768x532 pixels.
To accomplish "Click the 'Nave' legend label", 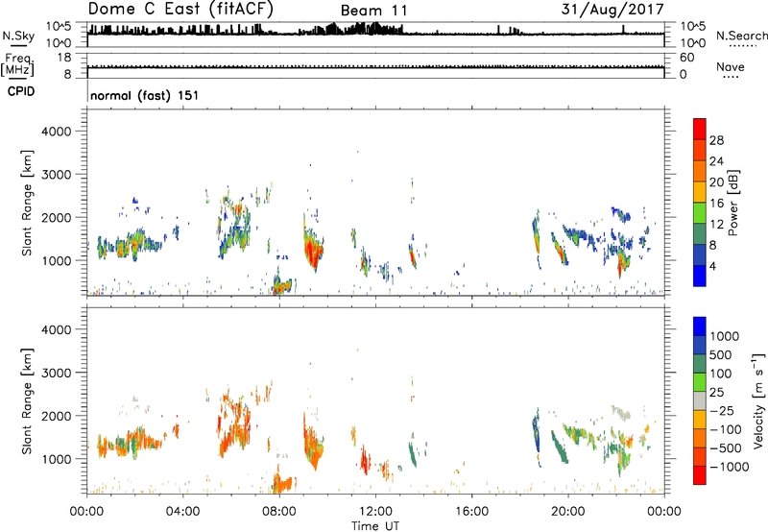I will 731,67.
